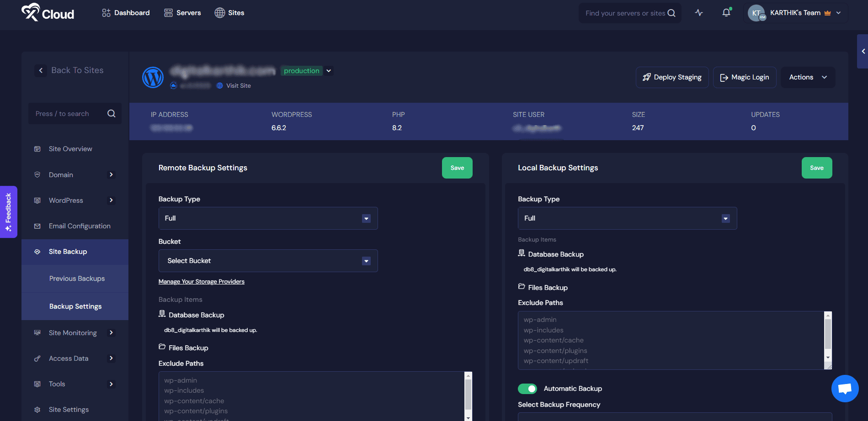Open the Select Bucket dropdown

pos(268,261)
